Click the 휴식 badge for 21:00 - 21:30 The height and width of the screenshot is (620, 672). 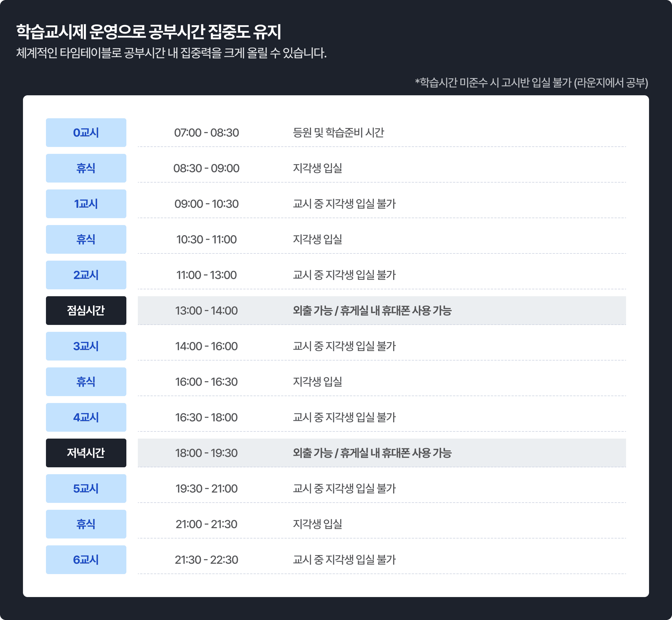coord(86,524)
